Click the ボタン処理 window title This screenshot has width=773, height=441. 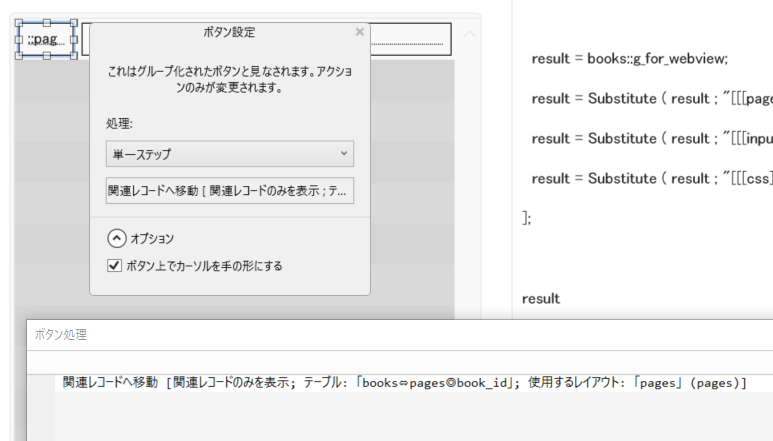(x=61, y=335)
